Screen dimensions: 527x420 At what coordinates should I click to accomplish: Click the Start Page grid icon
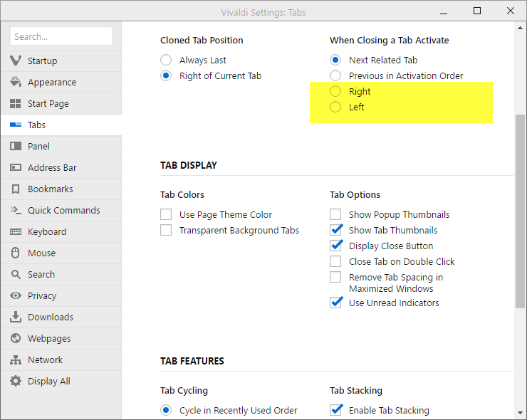pos(16,103)
